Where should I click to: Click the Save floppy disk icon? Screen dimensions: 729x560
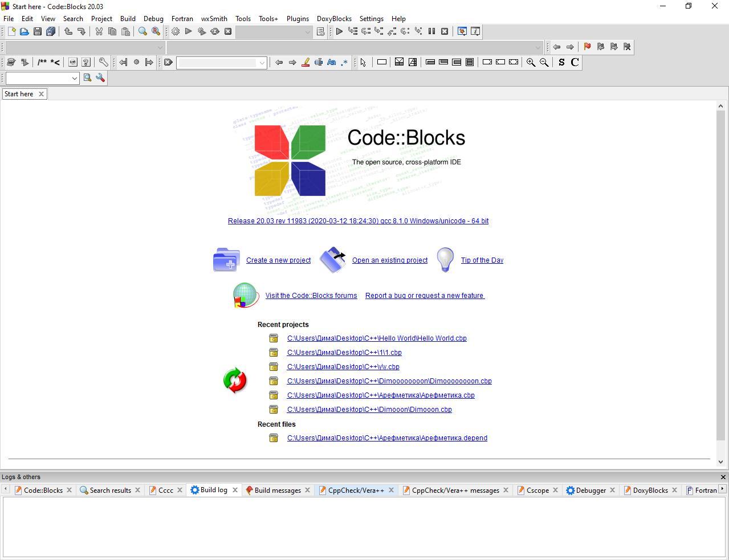point(38,32)
